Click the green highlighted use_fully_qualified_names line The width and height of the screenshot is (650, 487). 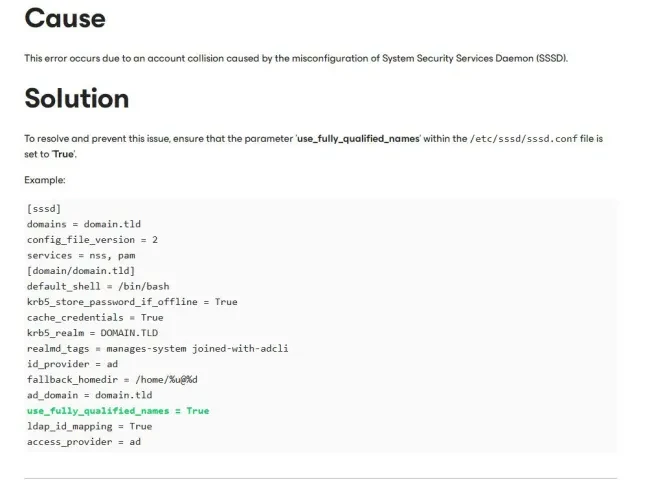118,410
